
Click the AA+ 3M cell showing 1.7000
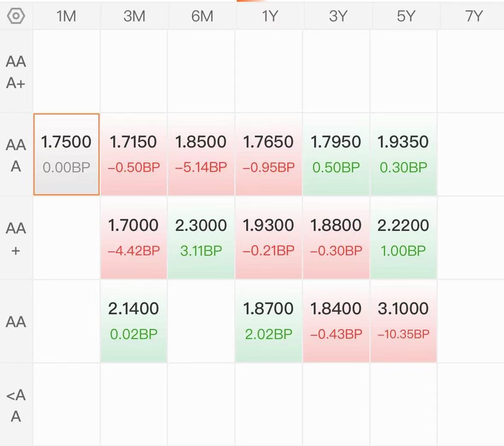tap(134, 238)
